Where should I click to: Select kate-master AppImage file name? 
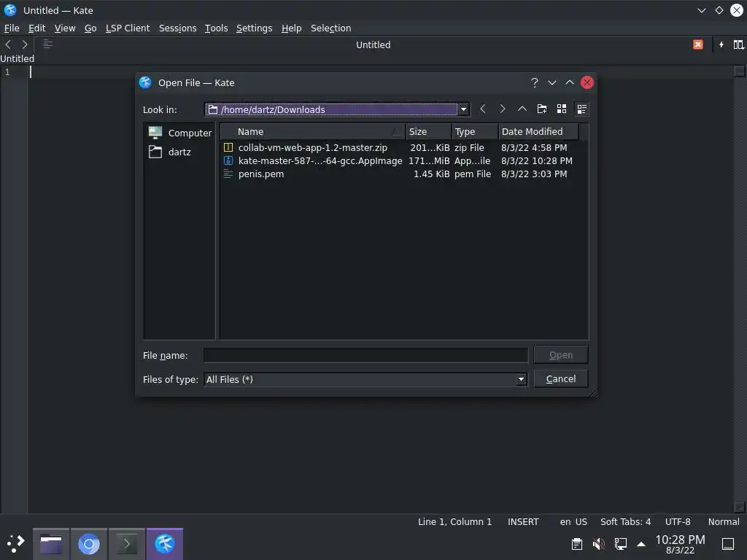pyautogui.click(x=320, y=161)
